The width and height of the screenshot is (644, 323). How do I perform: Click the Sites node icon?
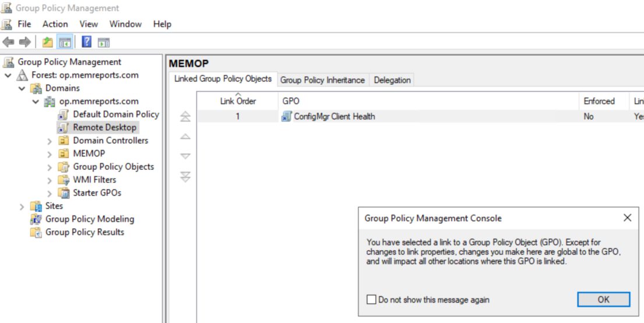point(36,206)
